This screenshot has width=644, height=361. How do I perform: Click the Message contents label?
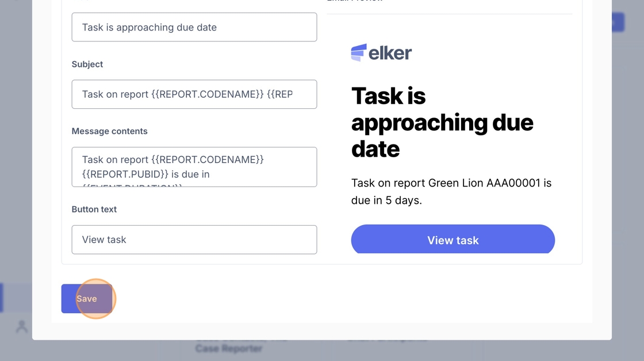pos(109,131)
